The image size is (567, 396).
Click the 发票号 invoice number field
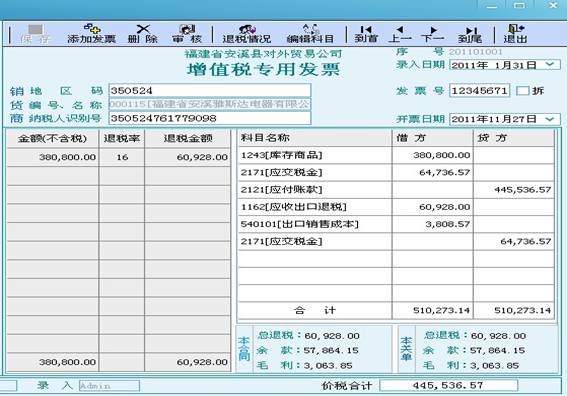point(479,90)
